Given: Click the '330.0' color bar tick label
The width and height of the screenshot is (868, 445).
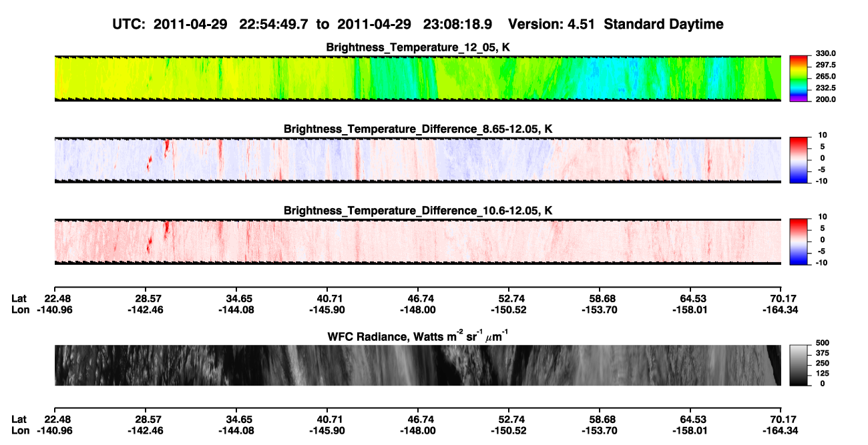Looking at the screenshot, I should point(825,53).
